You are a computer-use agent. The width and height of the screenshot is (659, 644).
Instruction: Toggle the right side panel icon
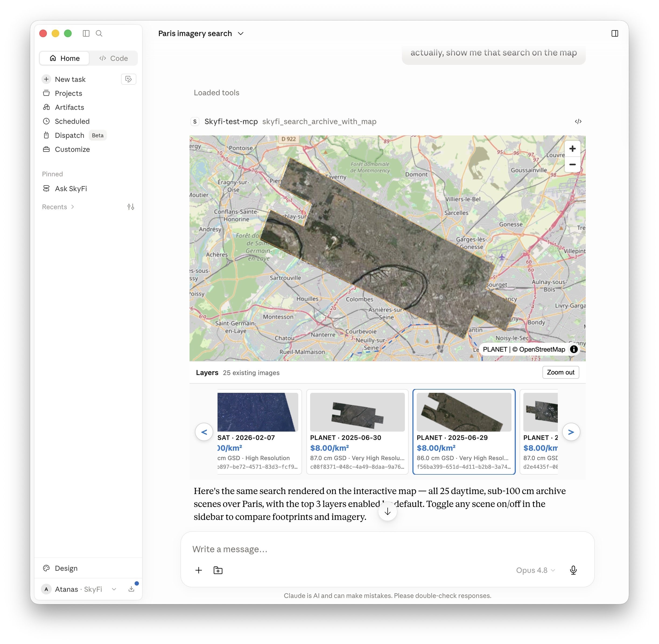(615, 33)
